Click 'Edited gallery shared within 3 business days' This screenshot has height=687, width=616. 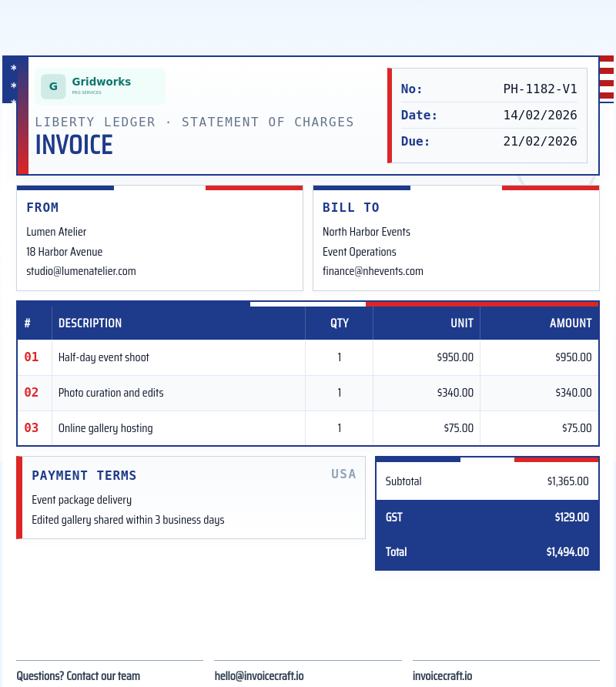pos(128,520)
